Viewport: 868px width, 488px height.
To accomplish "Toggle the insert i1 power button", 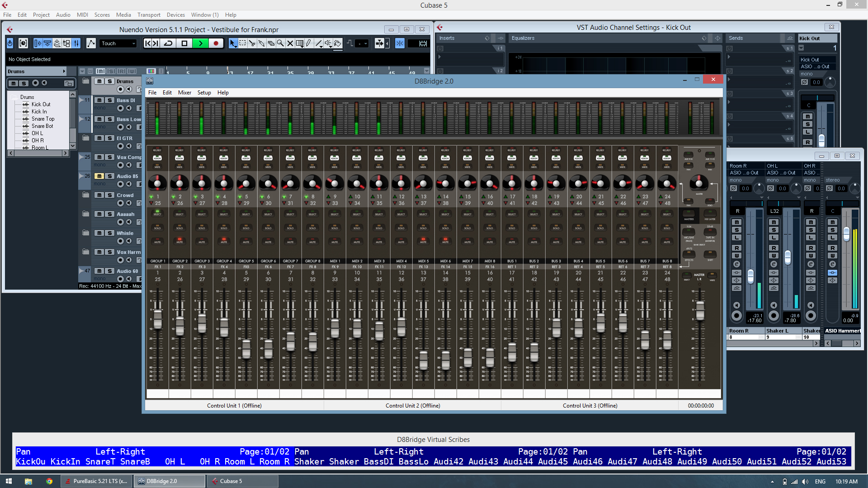I will (440, 48).
